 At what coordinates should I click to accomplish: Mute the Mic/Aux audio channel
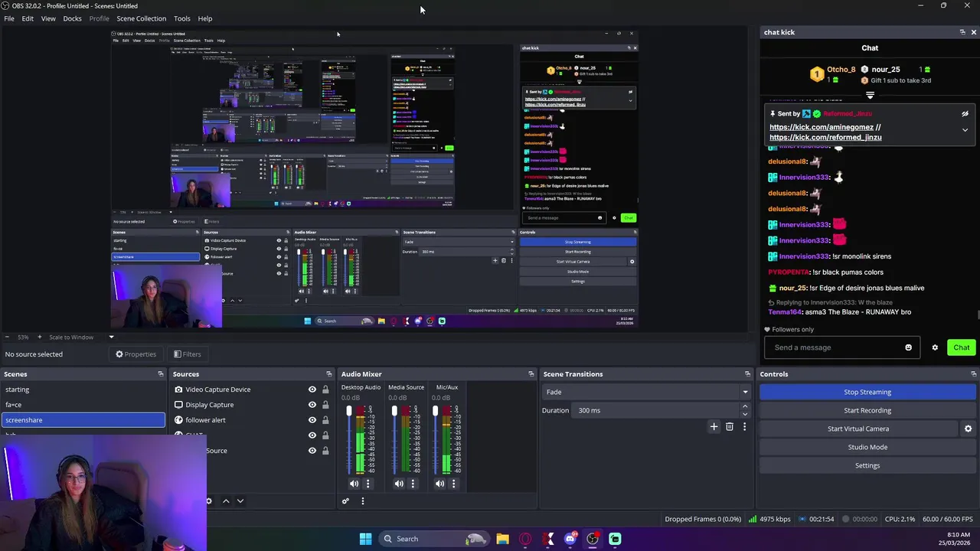(439, 484)
